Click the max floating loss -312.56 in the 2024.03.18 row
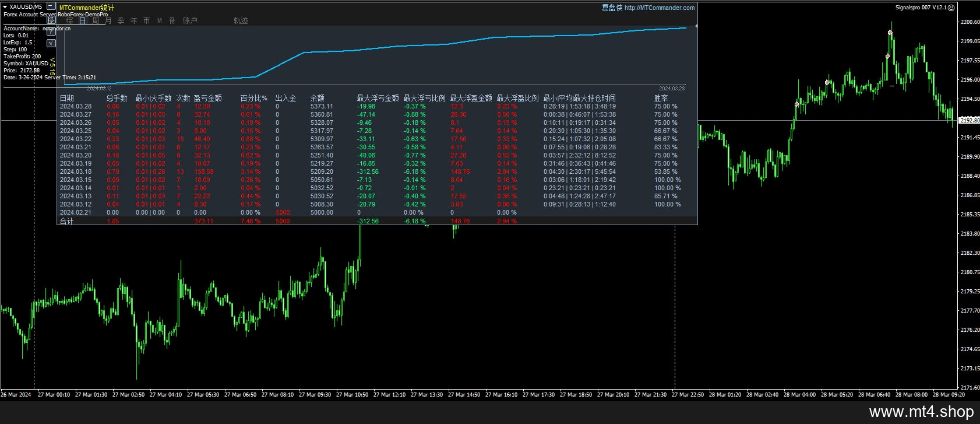This screenshot has width=980, height=424. click(x=368, y=171)
